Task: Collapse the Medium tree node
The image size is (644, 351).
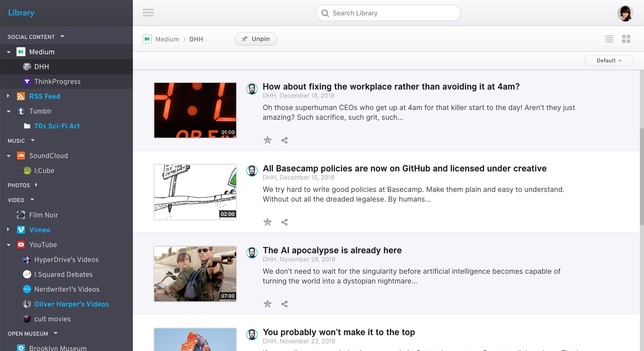Action: click(9, 52)
